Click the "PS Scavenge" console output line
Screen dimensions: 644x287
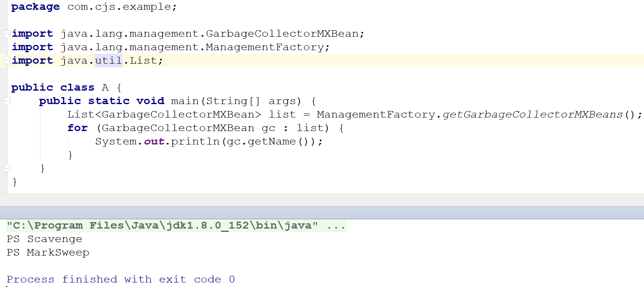click(44, 239)
